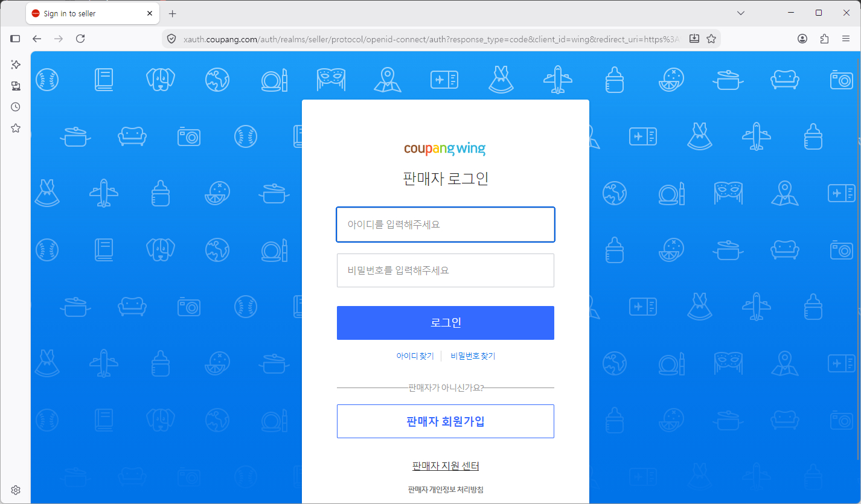Open the tracking protection shield icon
The width and height of the screenshot is (861, 504).
171,39
